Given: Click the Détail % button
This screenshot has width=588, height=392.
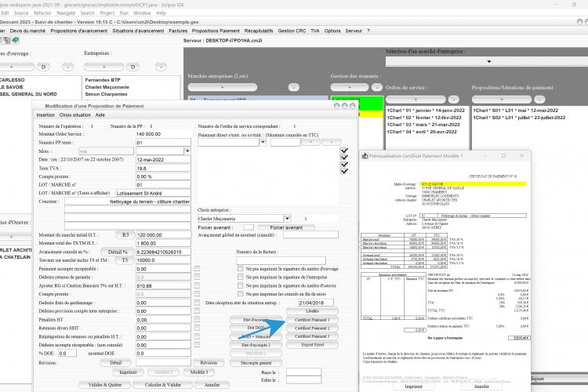Looking at the screenshot, I should point(118,252).
